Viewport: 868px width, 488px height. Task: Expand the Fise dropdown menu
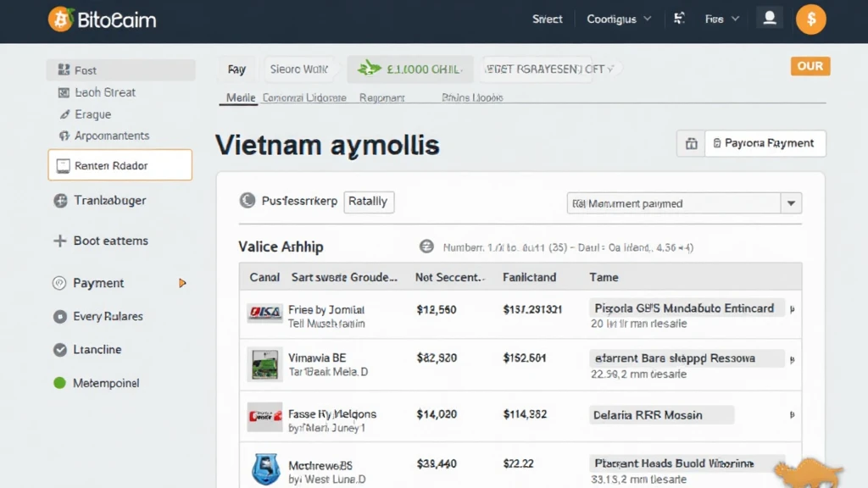[x=722, y=19]
